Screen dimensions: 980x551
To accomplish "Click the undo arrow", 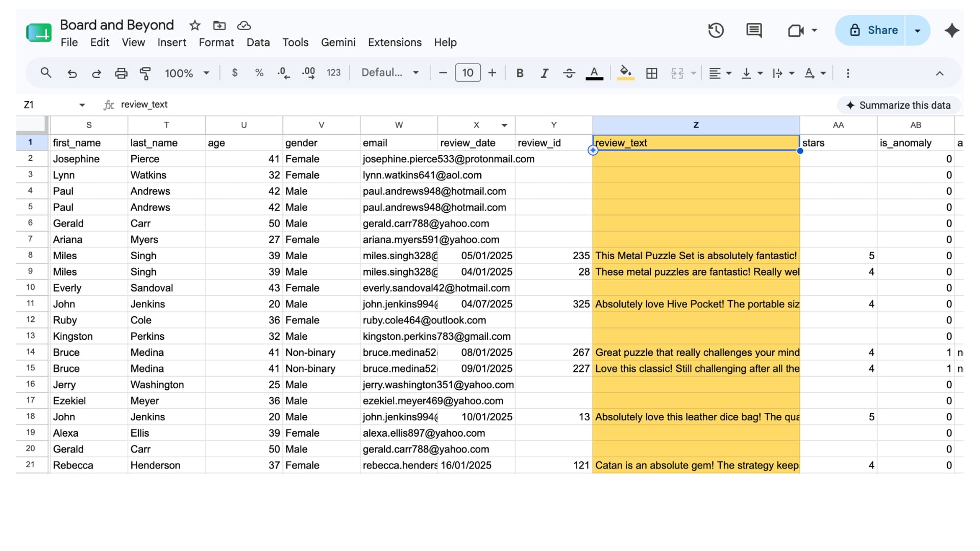I will click(72, 73).
